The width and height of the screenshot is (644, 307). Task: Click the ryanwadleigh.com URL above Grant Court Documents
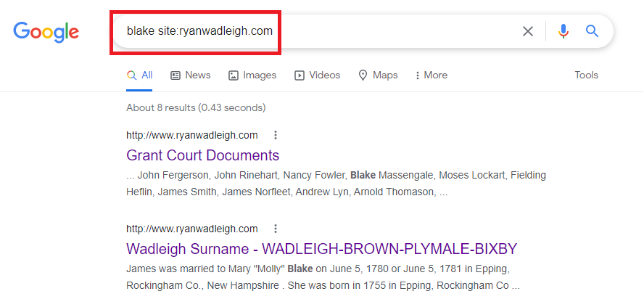click(192, 135)
